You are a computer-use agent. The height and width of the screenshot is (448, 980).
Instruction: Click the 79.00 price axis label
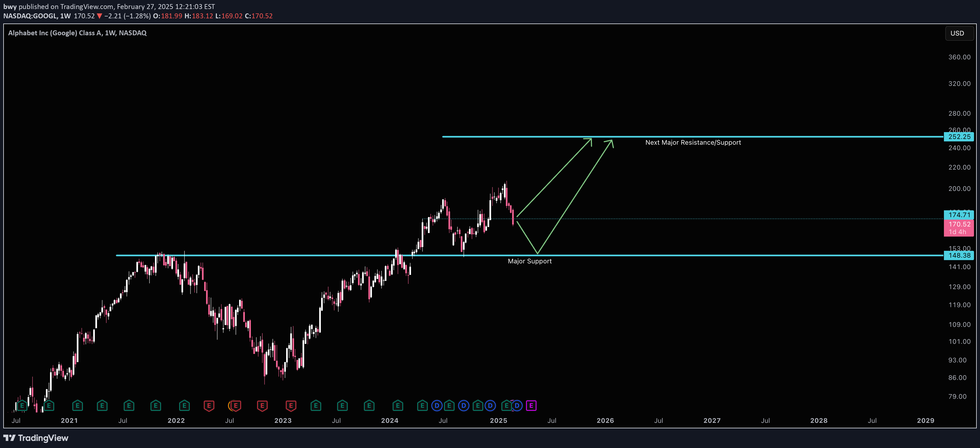pos(957,397)
